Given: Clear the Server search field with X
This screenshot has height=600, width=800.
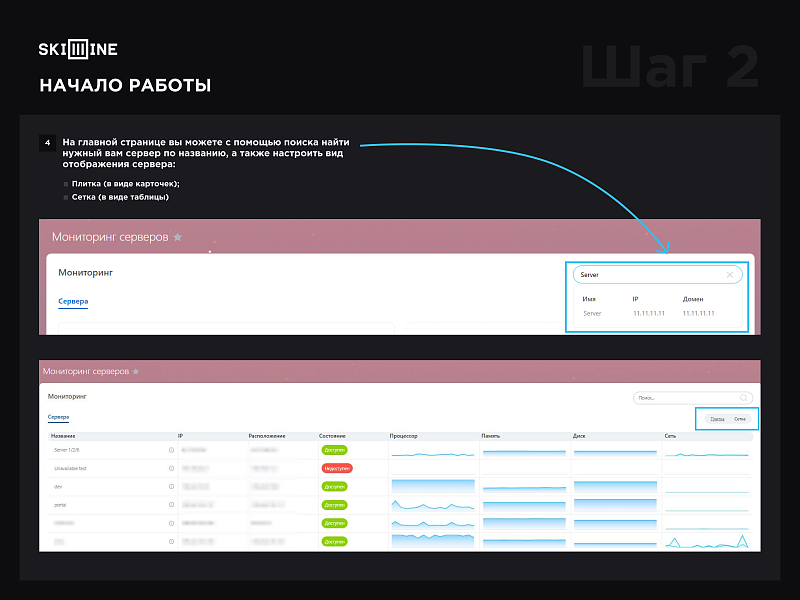Looking at the screenshot, I should [729, 274].
